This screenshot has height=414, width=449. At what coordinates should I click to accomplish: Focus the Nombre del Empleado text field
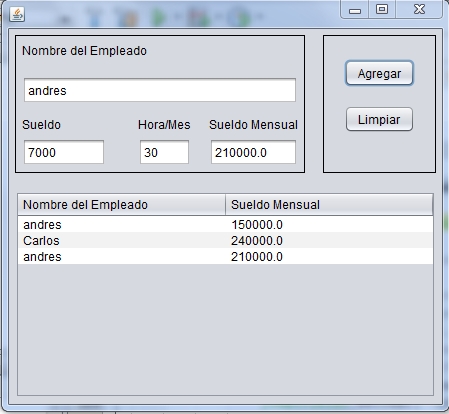point(160,90)
